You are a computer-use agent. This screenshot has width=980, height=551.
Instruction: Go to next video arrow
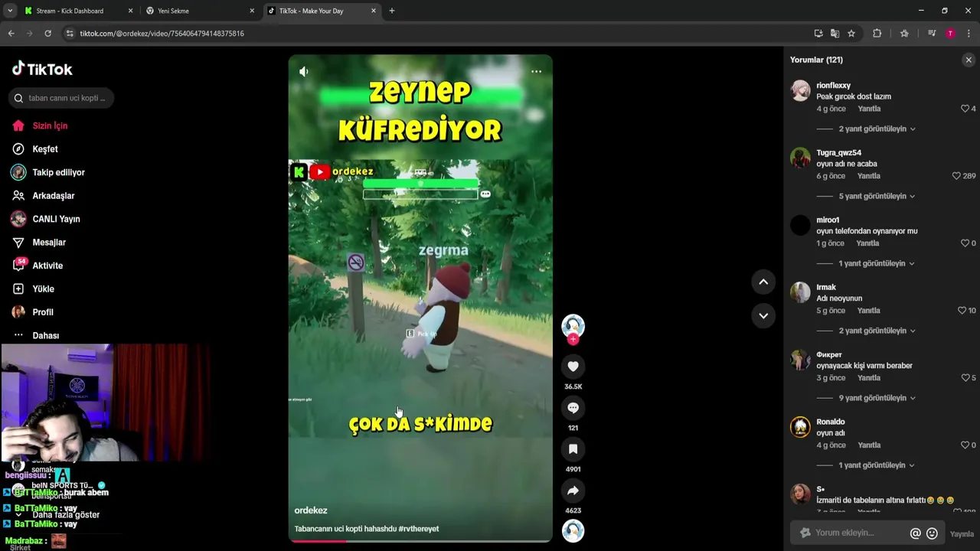coord(763,315)
